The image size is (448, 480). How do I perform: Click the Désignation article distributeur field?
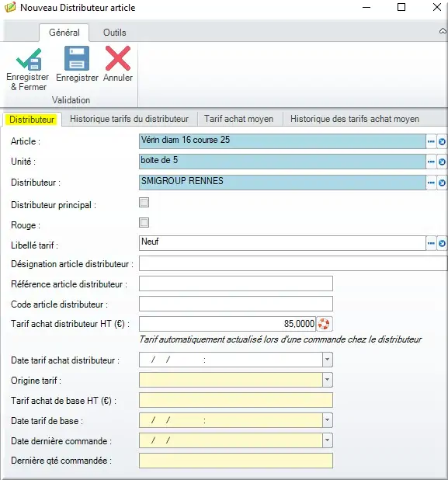[x=293, y=263]
